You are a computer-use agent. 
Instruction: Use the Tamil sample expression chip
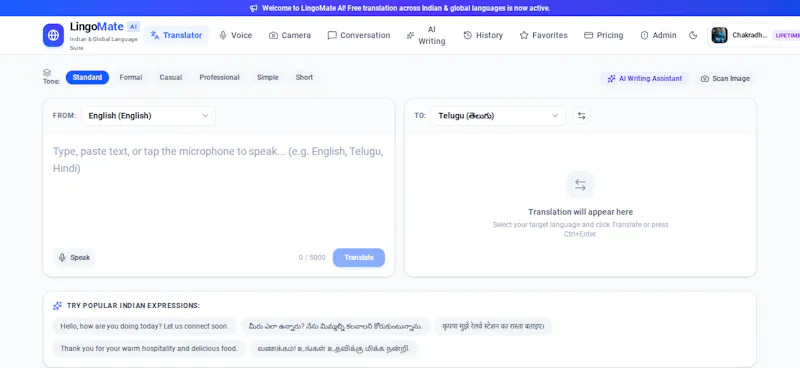pos(334,349)
